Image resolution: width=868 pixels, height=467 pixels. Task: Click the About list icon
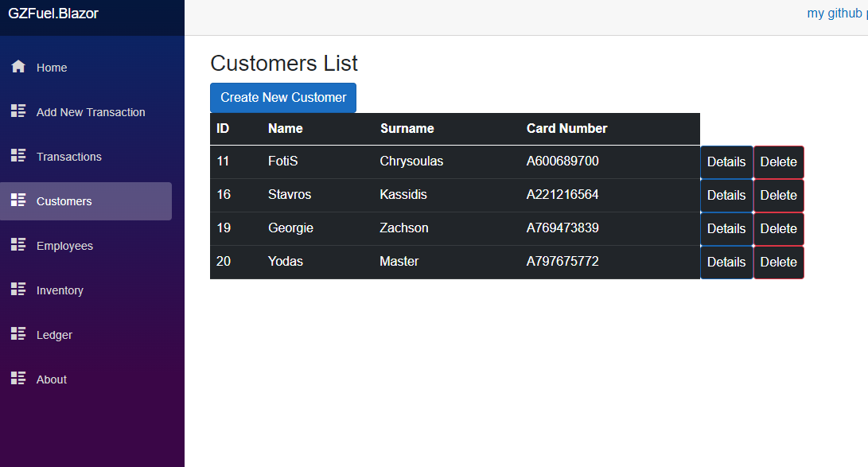(18, 379)
